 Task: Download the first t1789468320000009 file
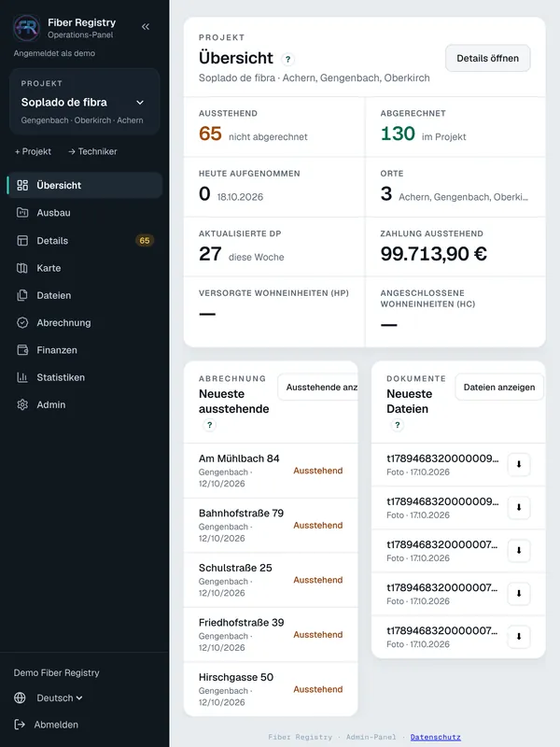pos(519,464)
